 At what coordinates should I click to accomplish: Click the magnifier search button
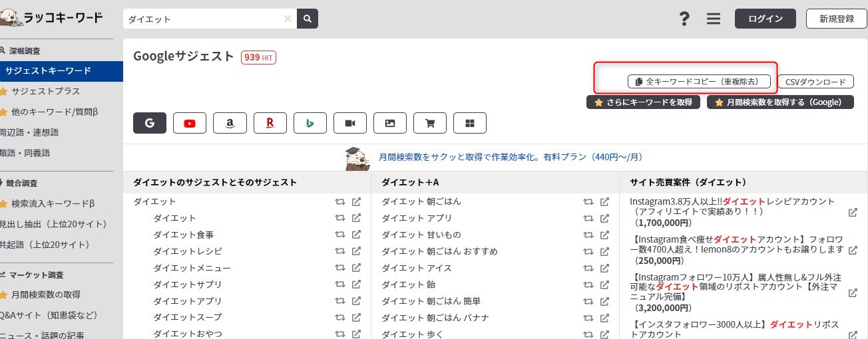click(x=308, y=19)
